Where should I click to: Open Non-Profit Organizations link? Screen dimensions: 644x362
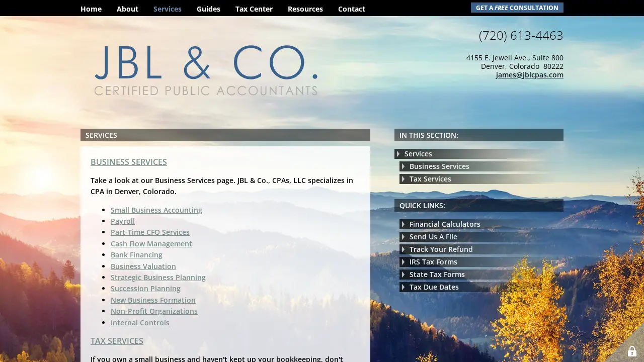point(154,311)
